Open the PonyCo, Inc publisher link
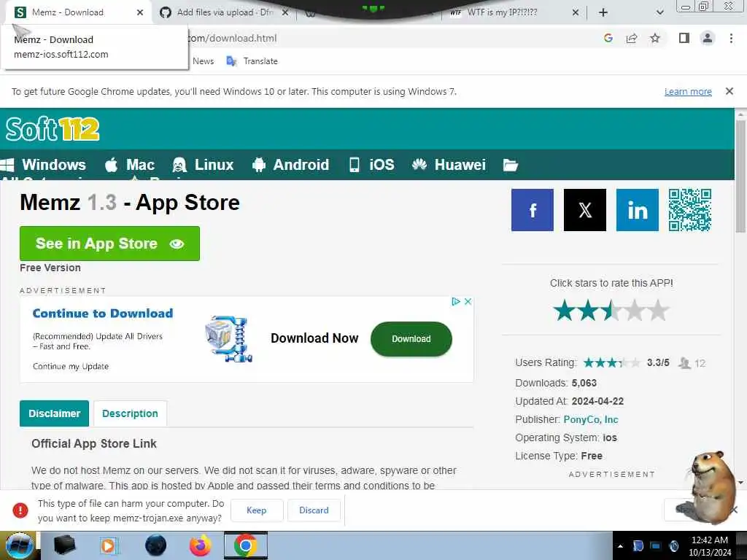Screen dimensions: 747x560 pyautogui.click(x=591, y=419)
